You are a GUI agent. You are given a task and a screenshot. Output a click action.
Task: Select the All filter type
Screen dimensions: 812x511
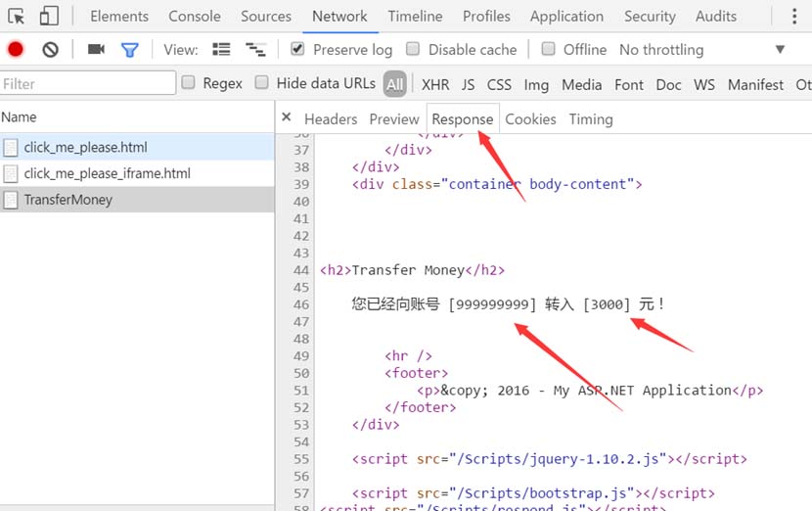pyautogui.click(x=394, y=84)
